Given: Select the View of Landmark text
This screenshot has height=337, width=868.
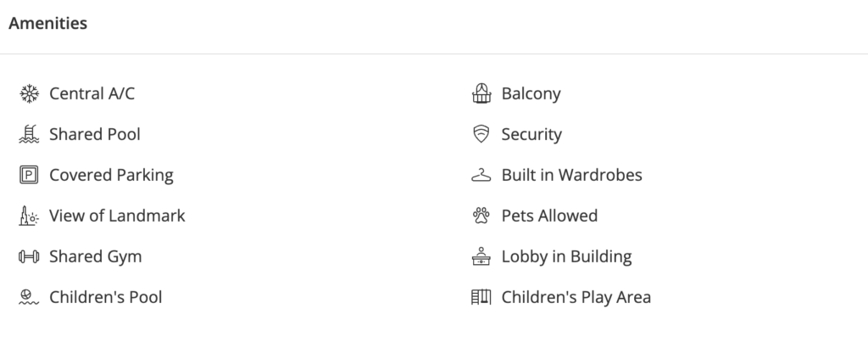Looking at the screenshot, I should tap(117, 216).
